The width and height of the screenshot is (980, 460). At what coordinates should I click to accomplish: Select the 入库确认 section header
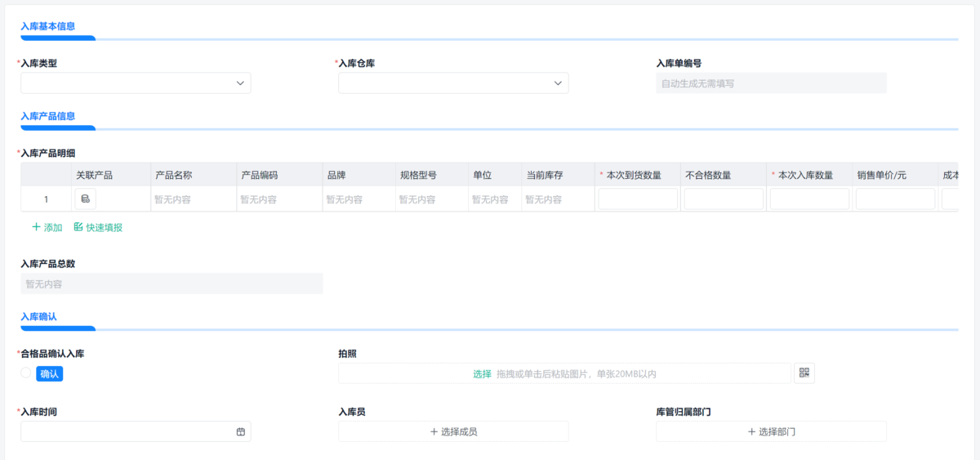[38, 316]
